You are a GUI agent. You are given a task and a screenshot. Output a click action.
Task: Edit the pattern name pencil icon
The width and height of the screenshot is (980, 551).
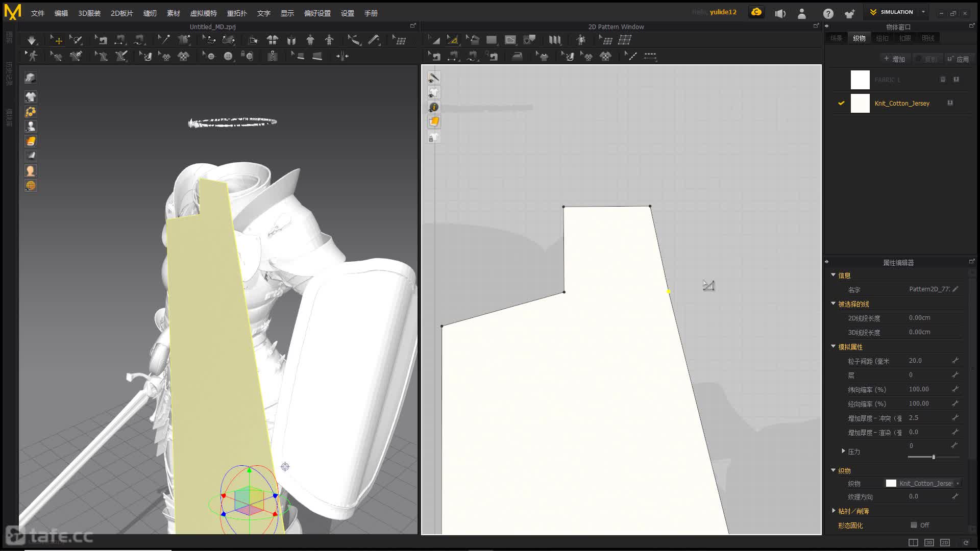point(955,289)
